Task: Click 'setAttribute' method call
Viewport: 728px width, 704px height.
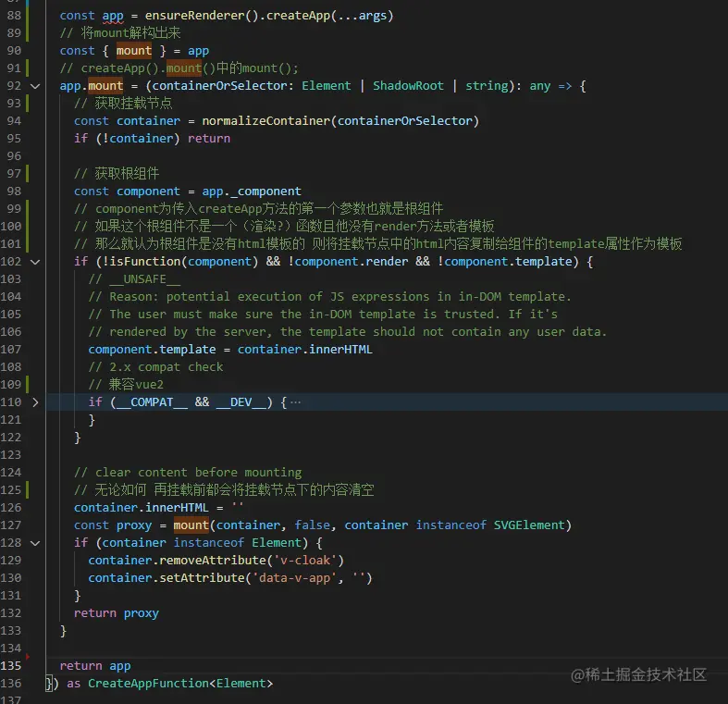Action: [x=202, y=577]
